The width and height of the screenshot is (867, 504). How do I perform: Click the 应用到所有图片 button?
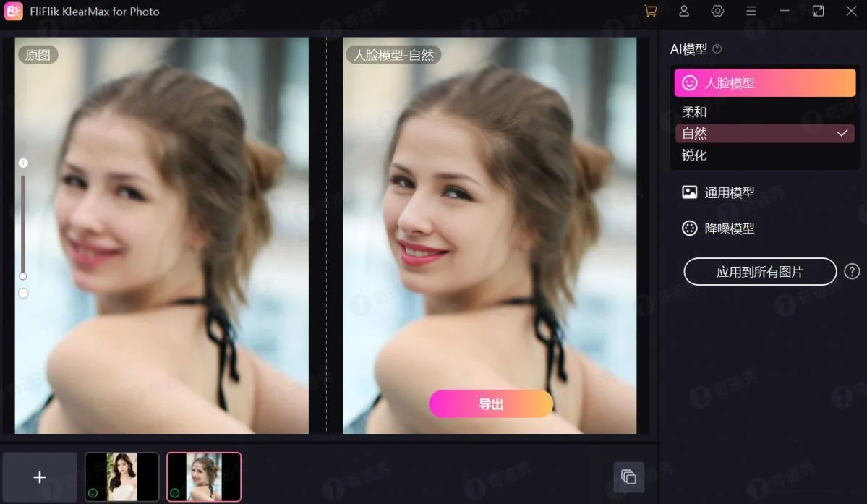pyautogui.click(x=760, y=272)
